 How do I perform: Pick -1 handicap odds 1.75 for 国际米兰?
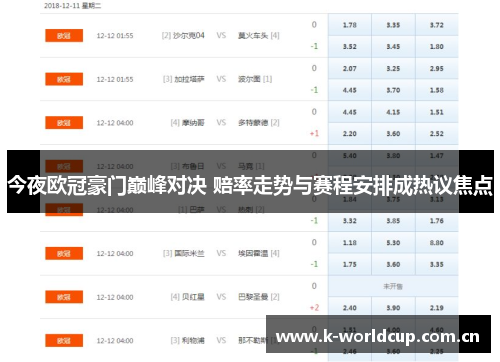[350, 264]
